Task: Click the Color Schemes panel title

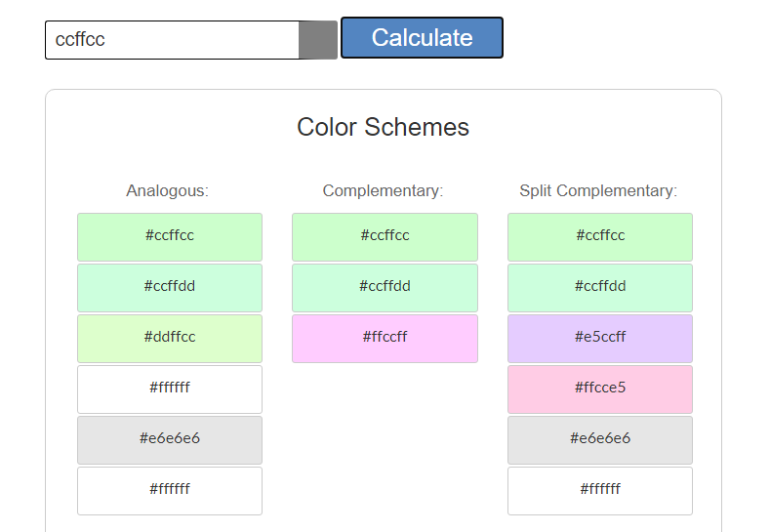Action: pyautogui.click(x=383, y=127)
